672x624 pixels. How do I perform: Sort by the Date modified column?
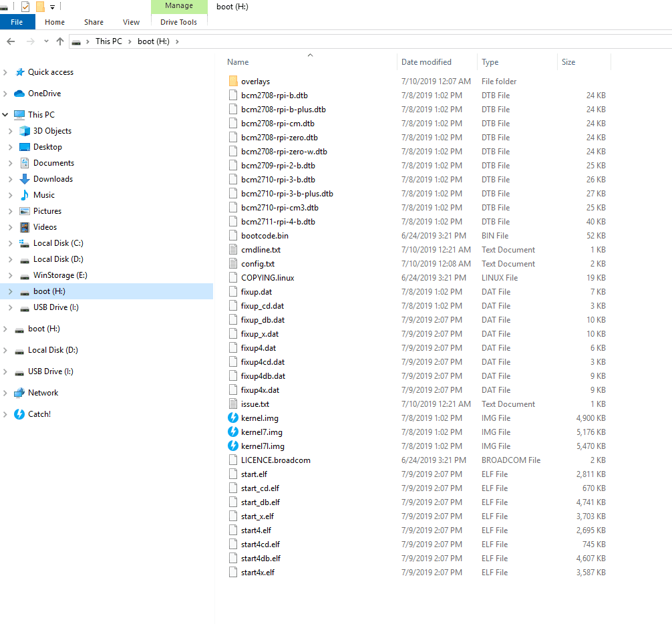(426, 62)
